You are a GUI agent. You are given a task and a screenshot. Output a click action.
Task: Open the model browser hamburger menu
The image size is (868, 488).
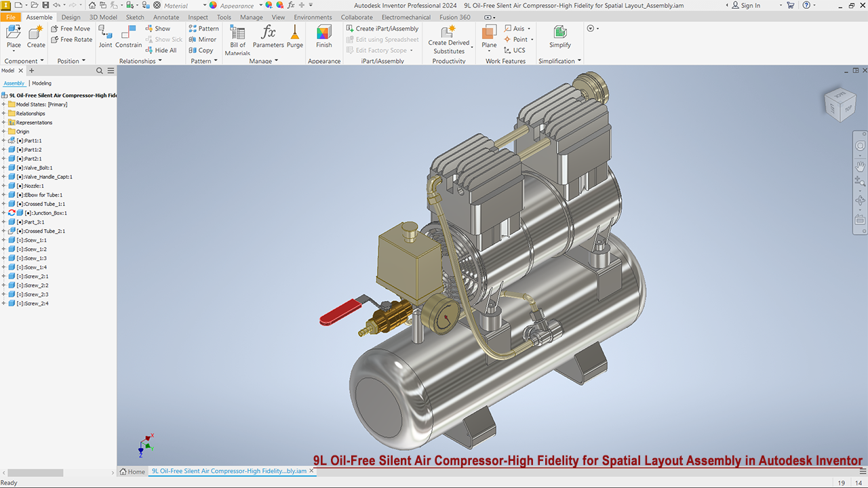pyautogui.click(x=111, y=70)
